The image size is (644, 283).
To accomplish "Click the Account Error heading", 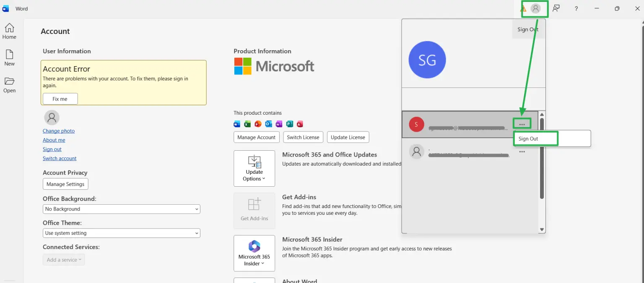I will point(66,69).
